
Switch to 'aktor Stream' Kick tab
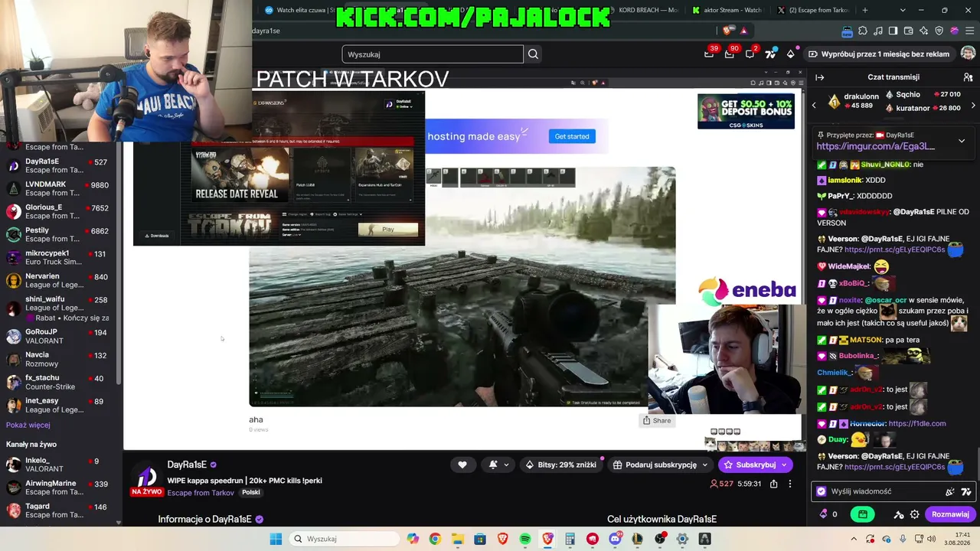pos(727,11)
